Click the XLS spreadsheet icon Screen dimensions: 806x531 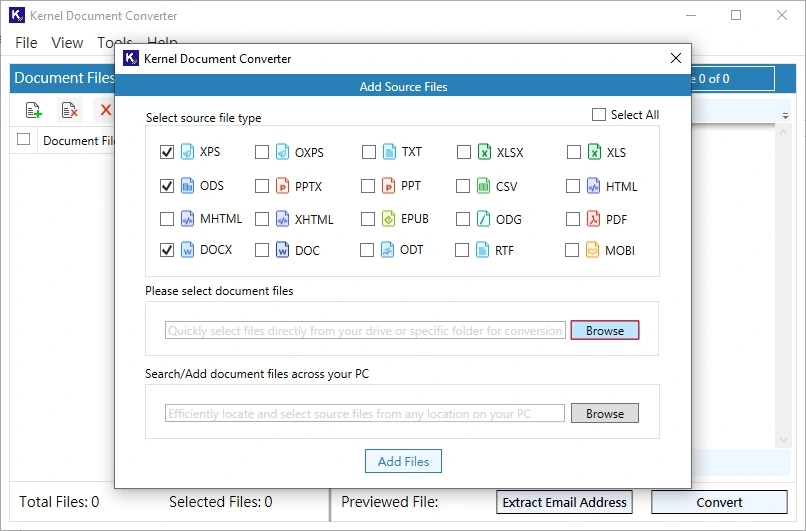(594, 152)
